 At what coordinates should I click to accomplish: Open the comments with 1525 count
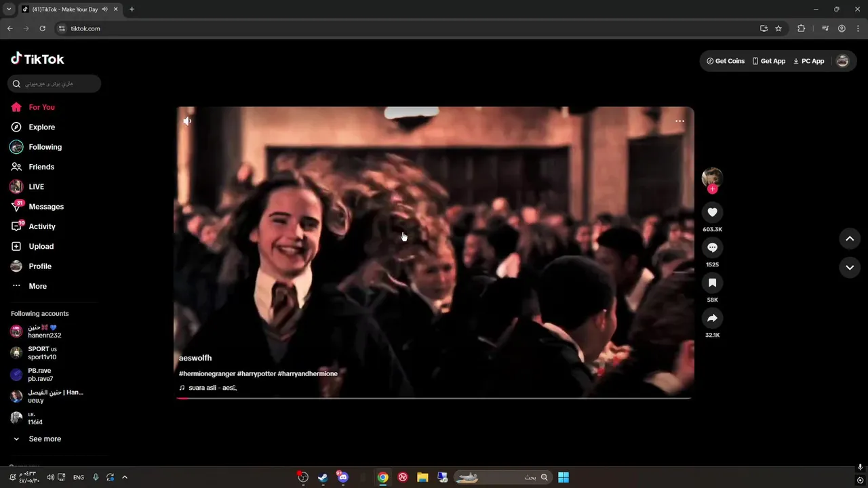712,247
